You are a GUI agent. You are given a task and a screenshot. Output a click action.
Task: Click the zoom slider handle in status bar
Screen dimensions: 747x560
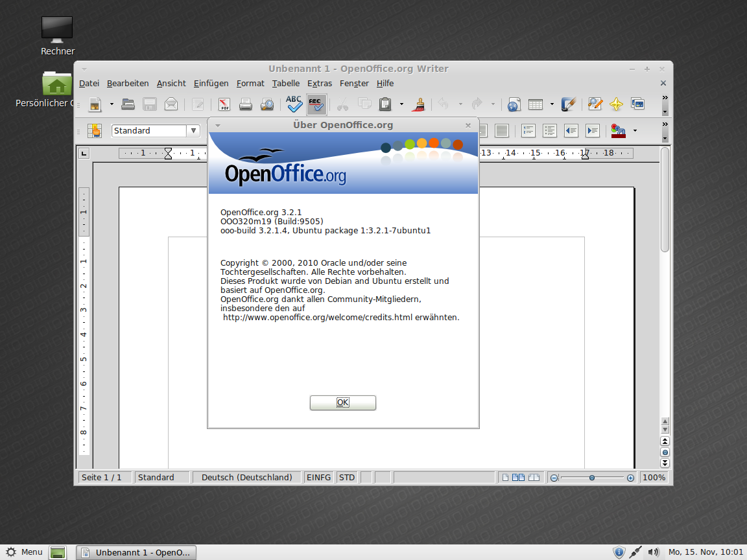coord(592,478)
